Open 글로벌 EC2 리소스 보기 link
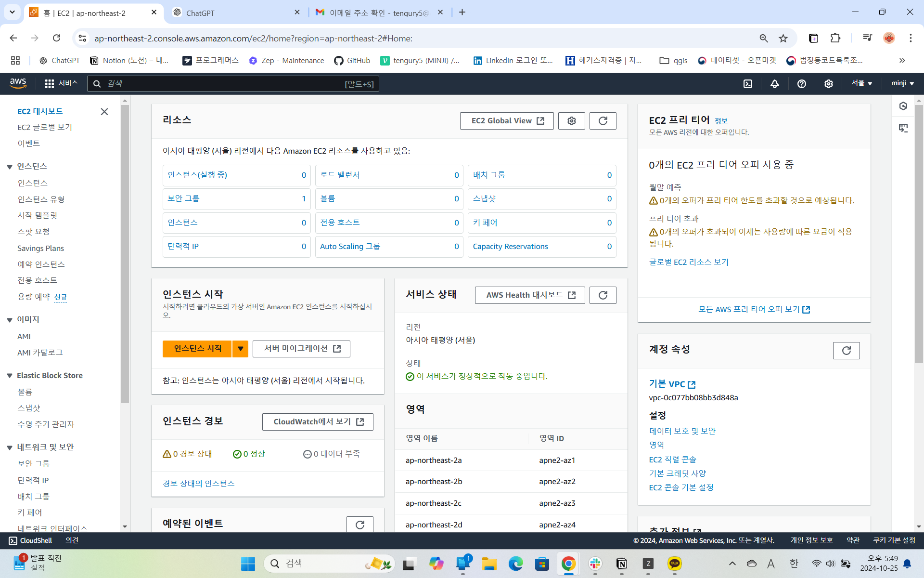 689,262
